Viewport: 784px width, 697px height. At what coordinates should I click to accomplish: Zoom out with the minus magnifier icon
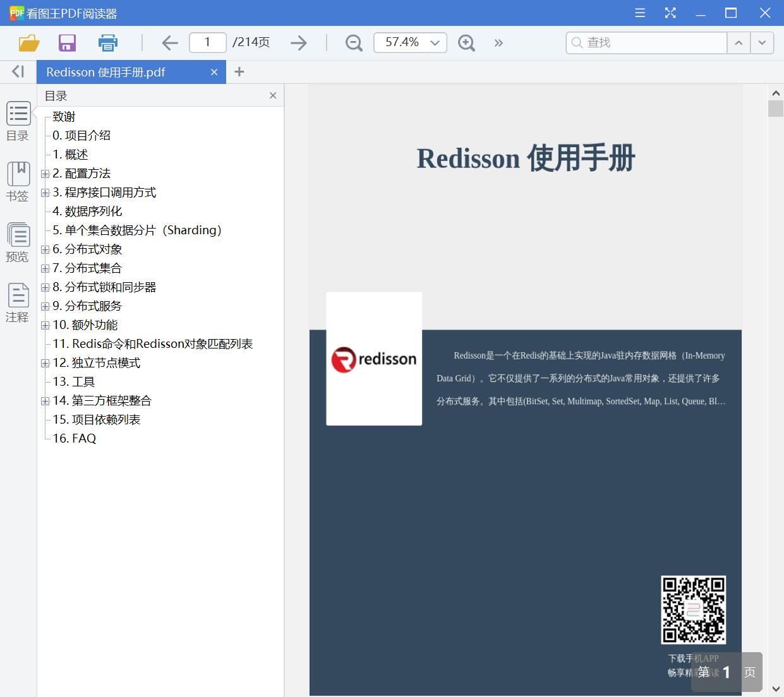[354, 43]
